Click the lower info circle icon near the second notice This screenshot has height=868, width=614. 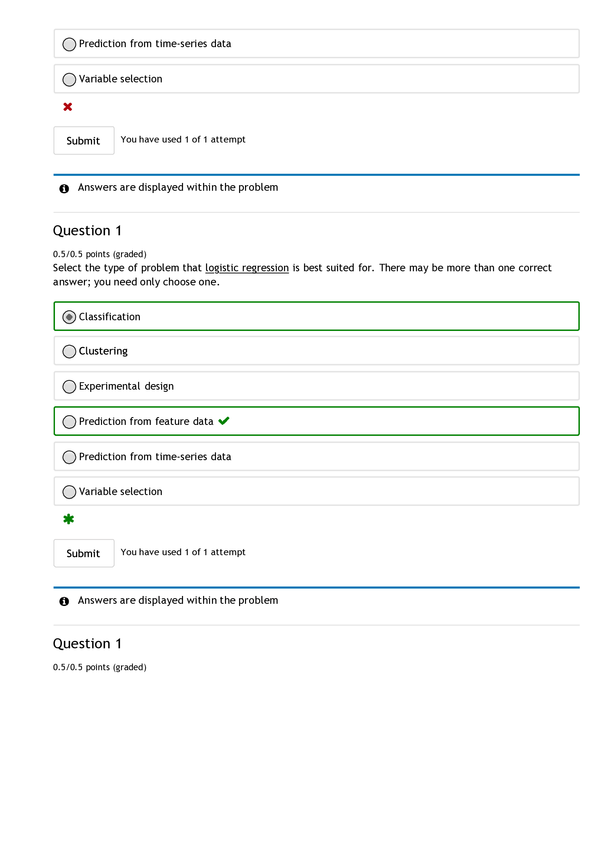point(64,601)
